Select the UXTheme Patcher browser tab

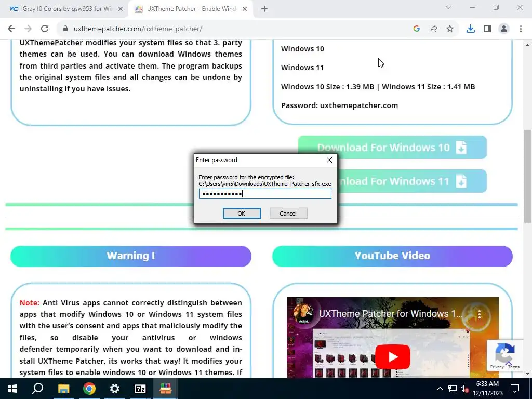tap(190, 9)
